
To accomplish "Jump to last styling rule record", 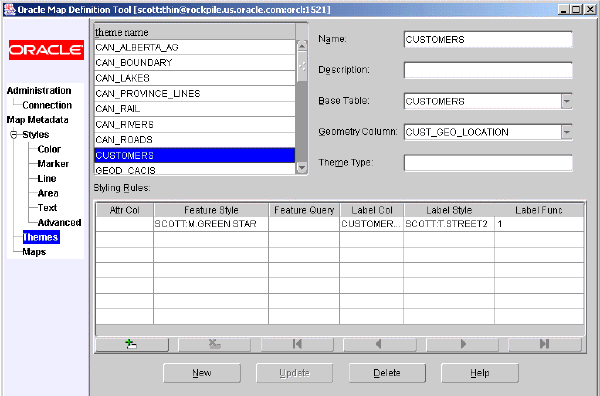I will pyautogui.click(x=545, y=344).
